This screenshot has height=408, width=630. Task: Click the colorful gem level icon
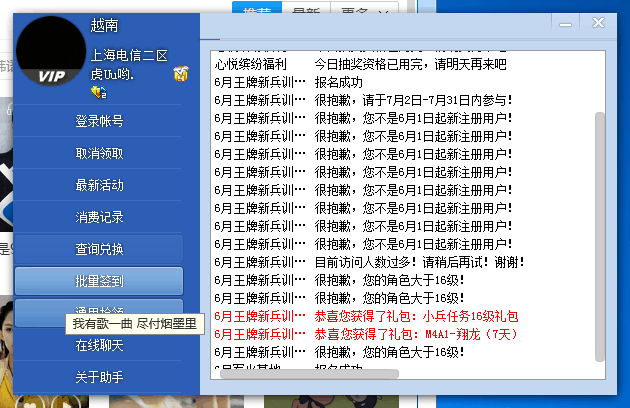pyautogui.click(x=98, y=92)
